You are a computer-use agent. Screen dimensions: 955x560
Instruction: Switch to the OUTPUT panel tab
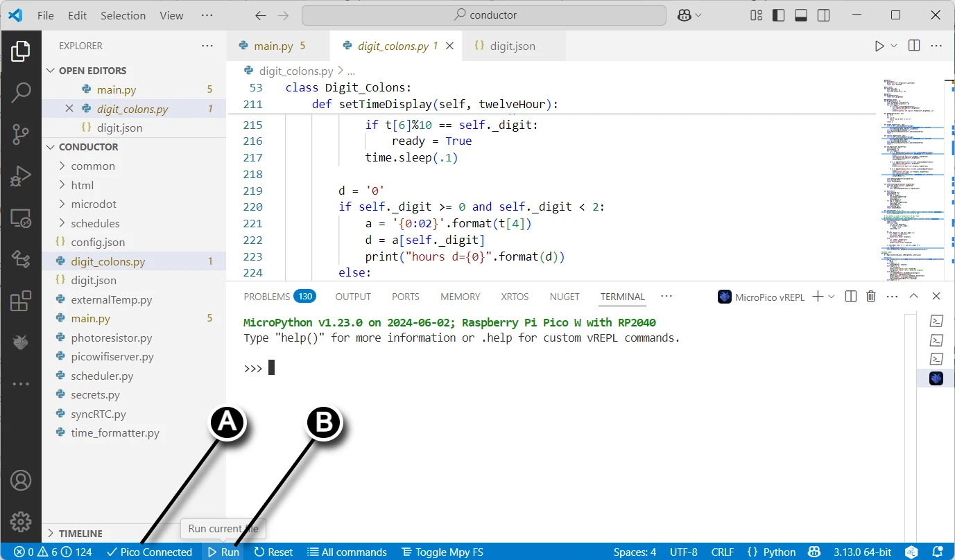[353, 297]
